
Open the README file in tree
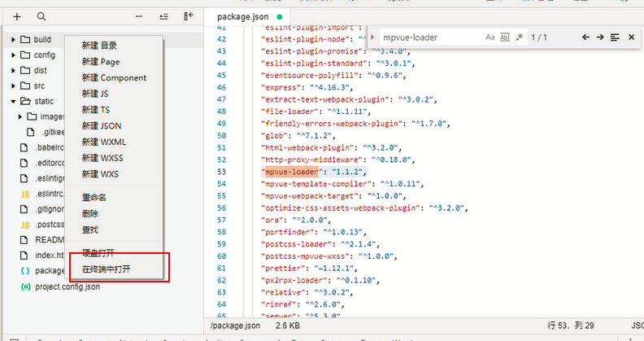coord(50,240)
